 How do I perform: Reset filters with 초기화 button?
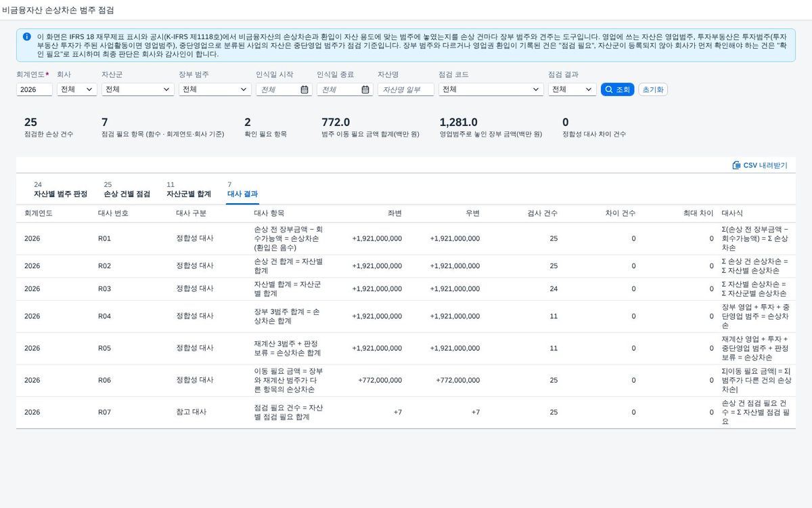tap(653, 89)
